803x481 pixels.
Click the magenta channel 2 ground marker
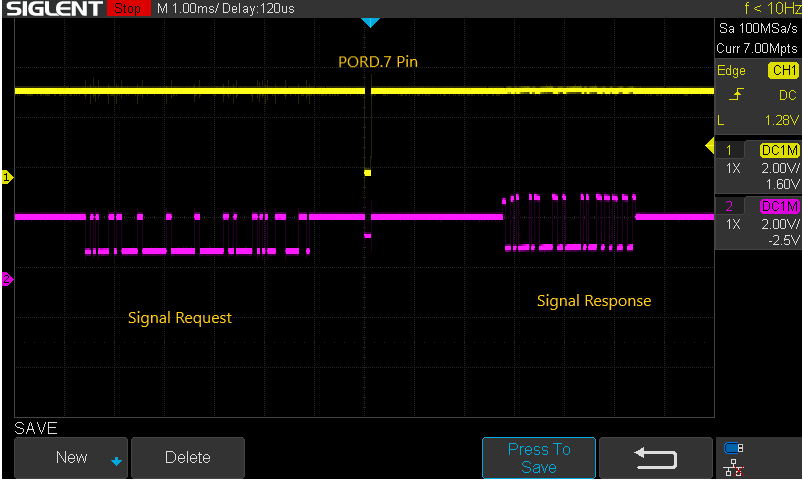(7, 279)
